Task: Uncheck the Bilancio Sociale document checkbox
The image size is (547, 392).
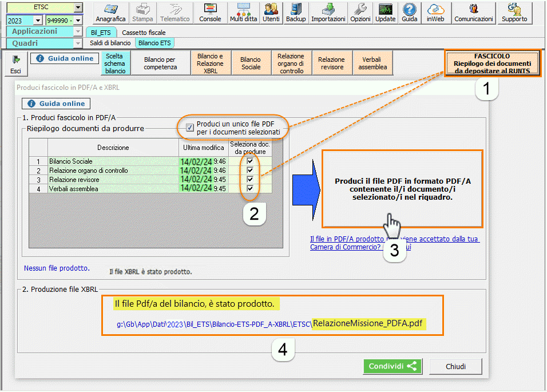Action: (x=250, y=161)
